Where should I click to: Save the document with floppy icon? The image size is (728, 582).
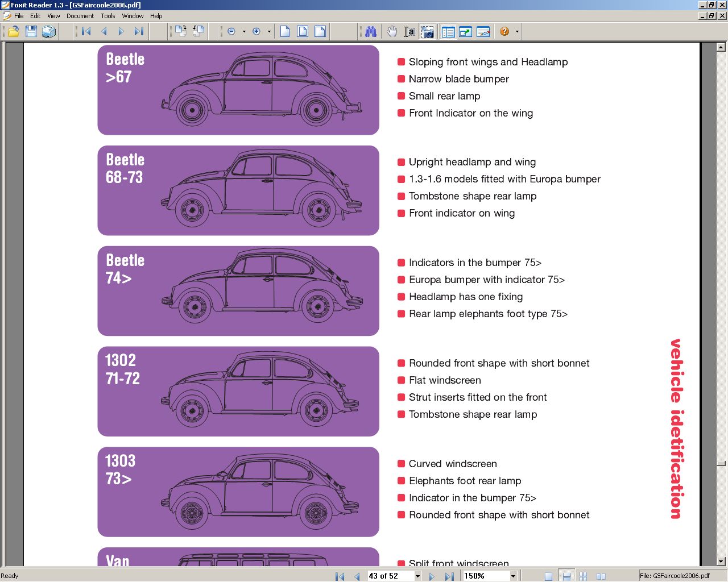tap(31, 32)
